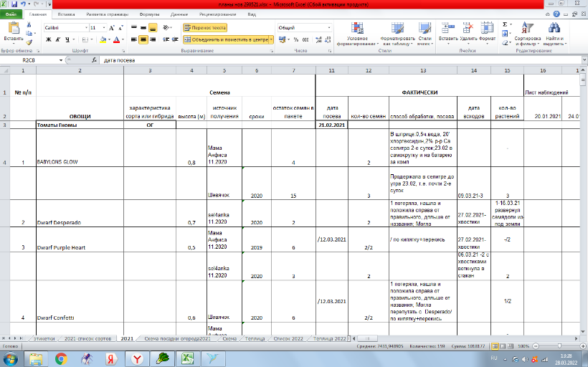Apply italic formatting with the К button
Viewport: 588px width, 367px height.
(57, 39)
